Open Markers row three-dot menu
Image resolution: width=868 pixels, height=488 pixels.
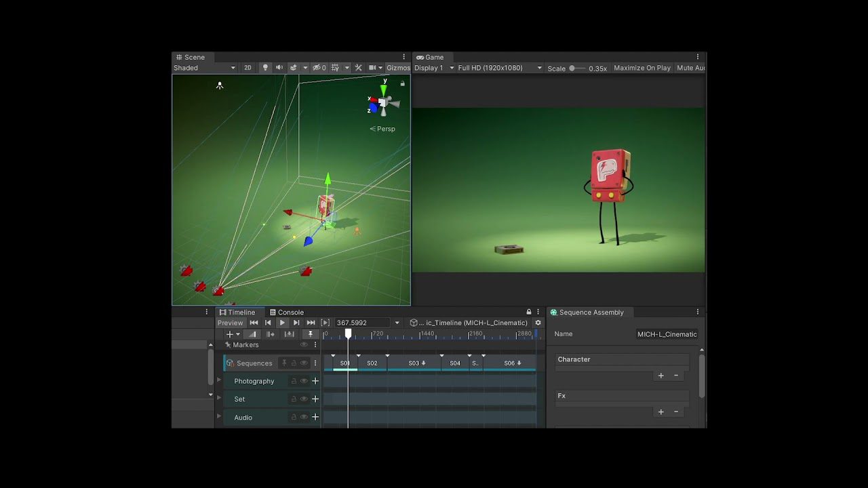pos(315,345)
